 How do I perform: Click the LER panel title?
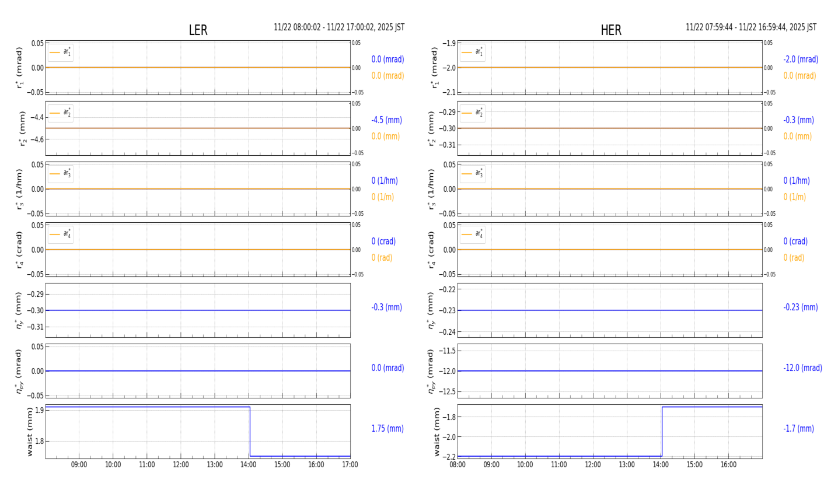(x=198, y=31)
